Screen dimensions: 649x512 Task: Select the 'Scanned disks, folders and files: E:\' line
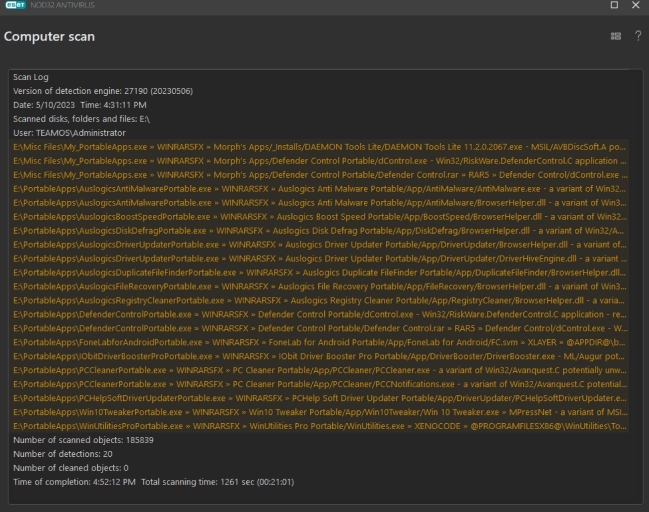click(82, 119)
